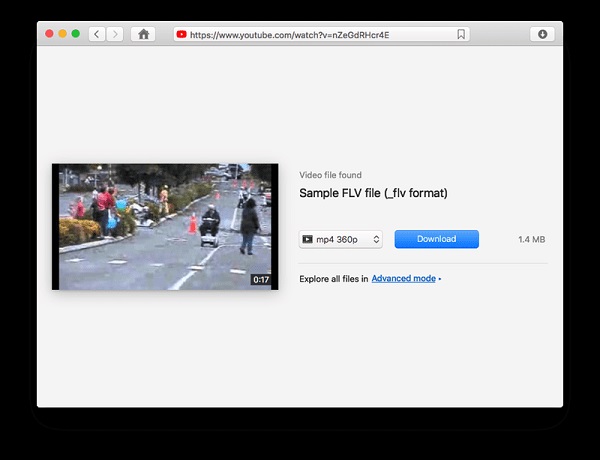The height and width of the screenshot is (460, 600).
Task: Click the YouTube favicon in address bar
Action: (181, 34)
